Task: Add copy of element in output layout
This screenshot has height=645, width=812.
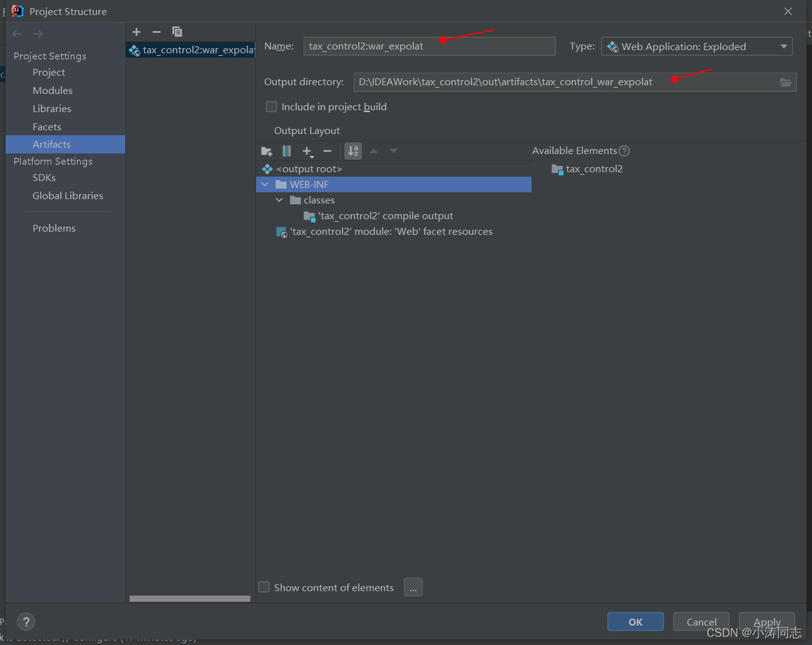Action: click(x=307, y=151)
